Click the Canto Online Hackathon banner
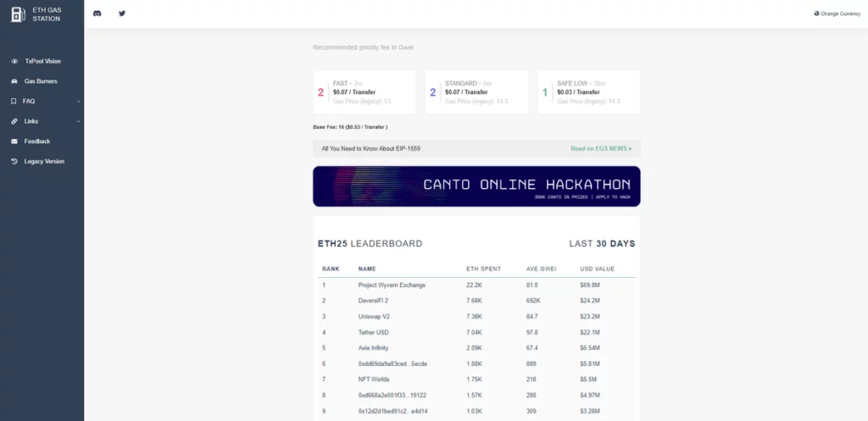 coord(476,186)
